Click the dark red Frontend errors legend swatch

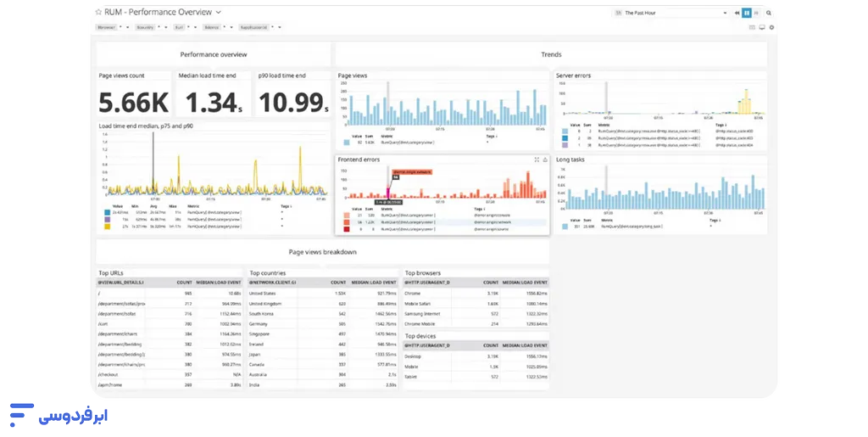[x=347, y=229]
